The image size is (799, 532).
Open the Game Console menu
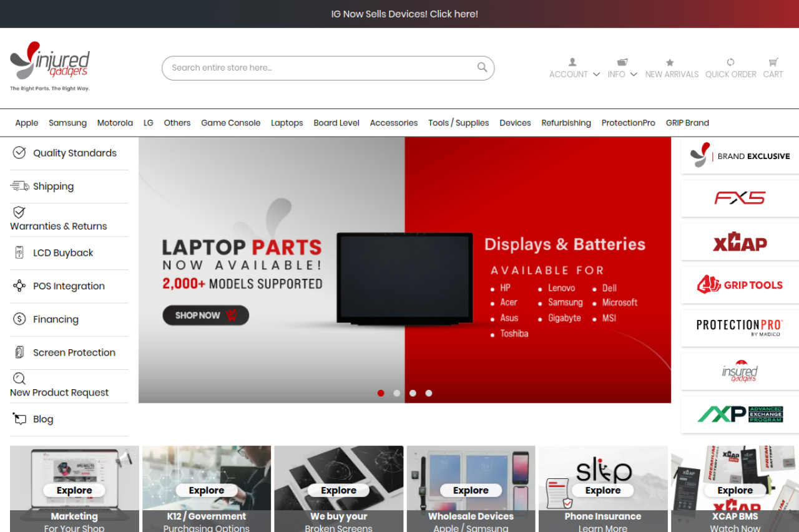231,123
